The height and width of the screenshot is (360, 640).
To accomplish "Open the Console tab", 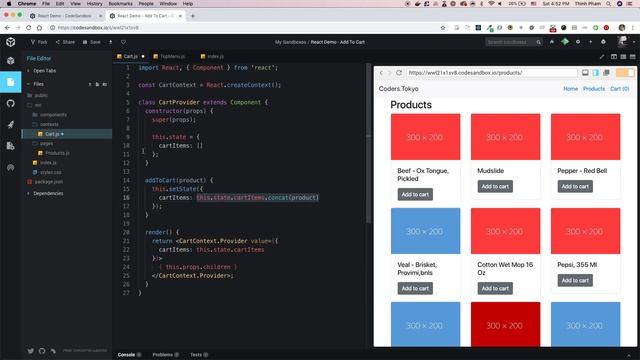I will pyautogui.click(x=129, y=355).
